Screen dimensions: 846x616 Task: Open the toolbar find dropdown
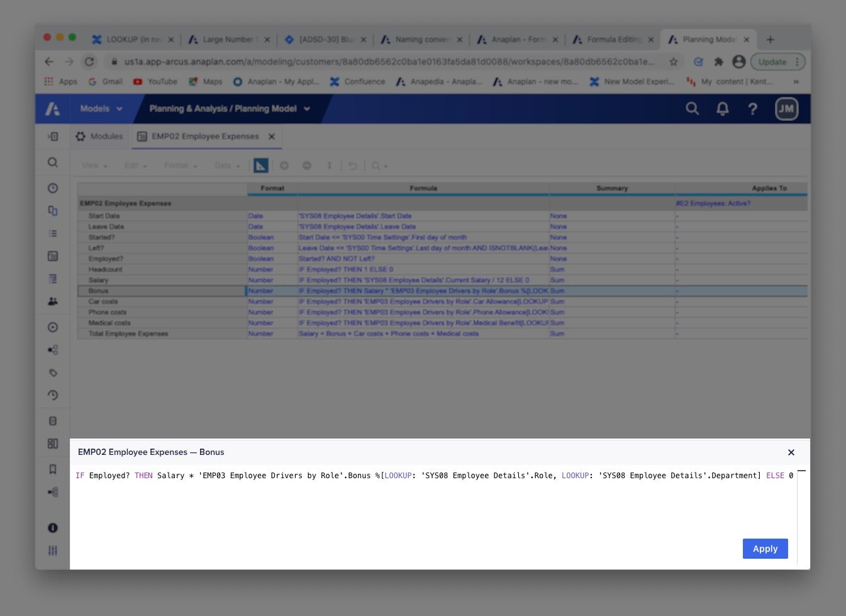tap(379, 165)
